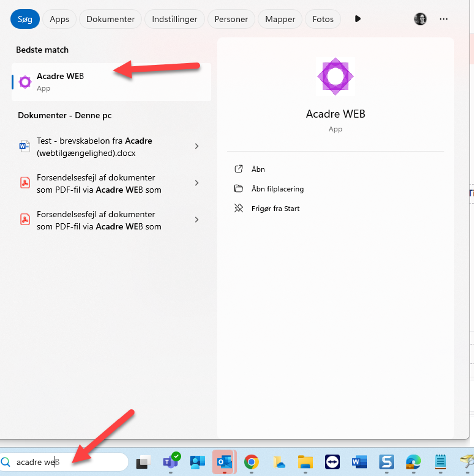
Task: Open Acadre WEB app from best match
Action: (60, 82)
